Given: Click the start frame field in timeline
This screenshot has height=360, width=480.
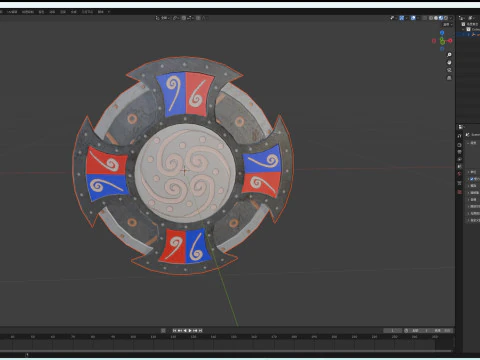Looking at the screenshot, I should click(418, 330).
